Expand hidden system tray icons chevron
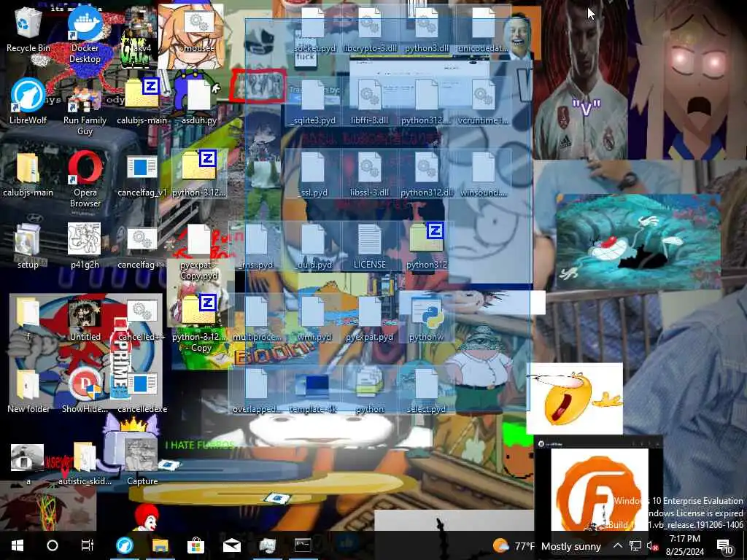This screenshot has width=747, height=560. coord(617,545)
